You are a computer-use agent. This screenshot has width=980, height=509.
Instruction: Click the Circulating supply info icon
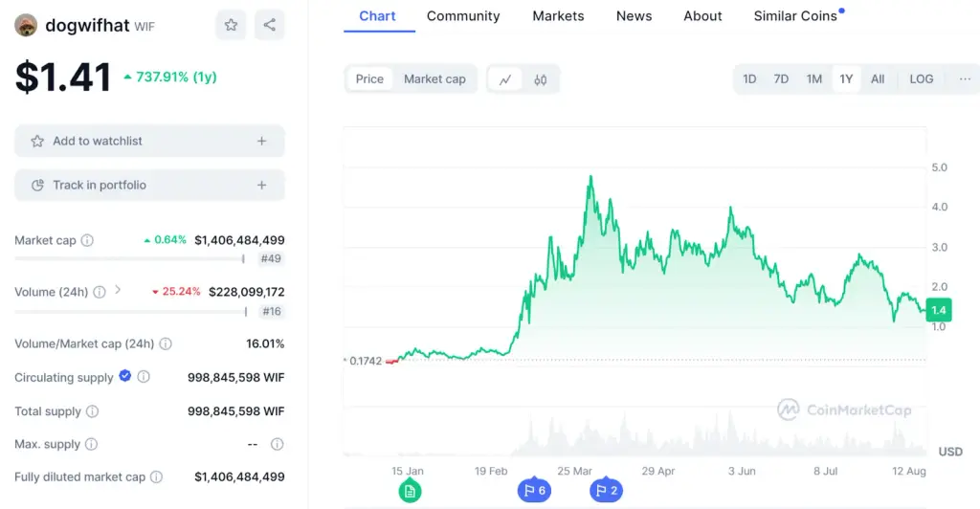pyautogui.click(x=144, y=377)
